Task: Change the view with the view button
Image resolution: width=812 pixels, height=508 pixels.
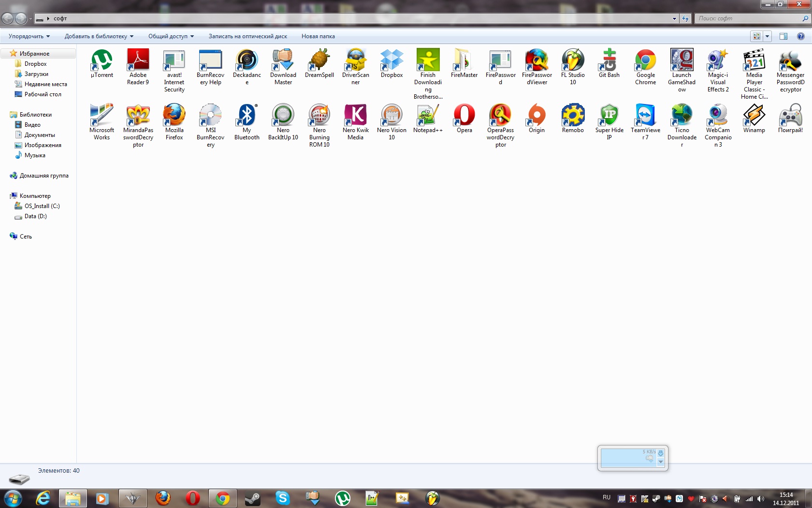Action: coord(756,36)
